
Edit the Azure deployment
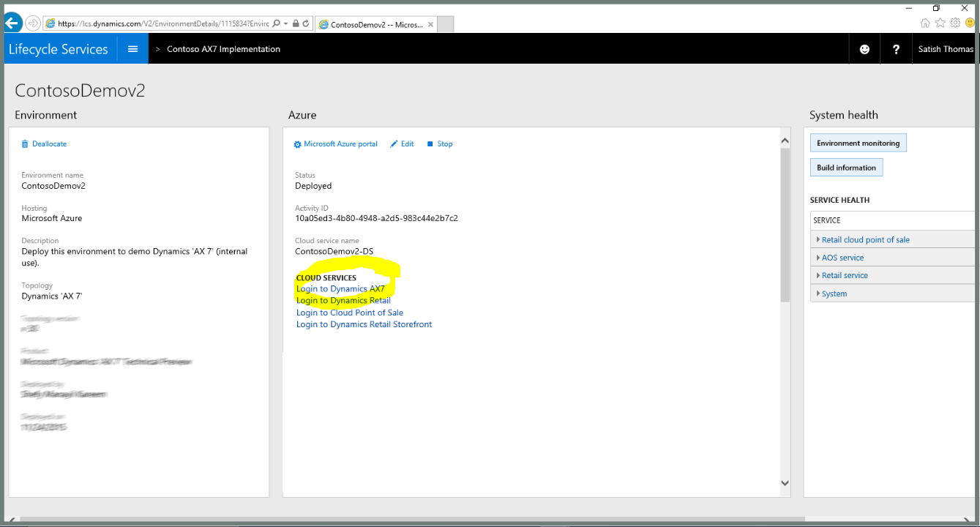[x=403, y=144]
